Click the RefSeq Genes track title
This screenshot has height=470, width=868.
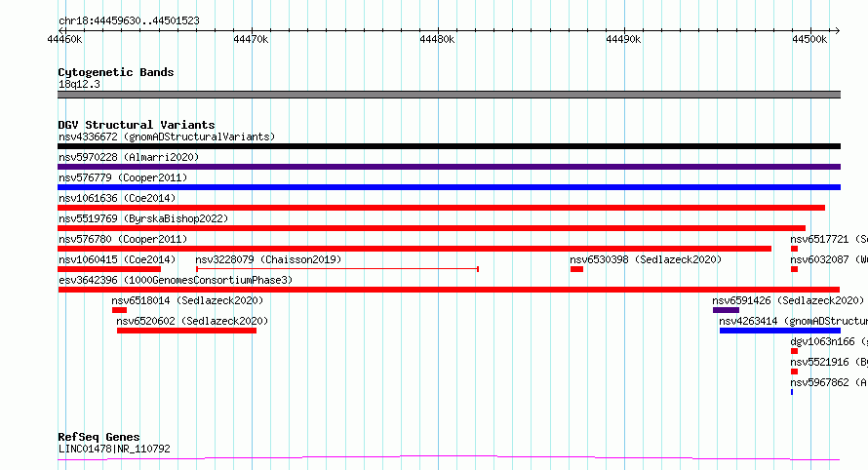pos(99,437)
